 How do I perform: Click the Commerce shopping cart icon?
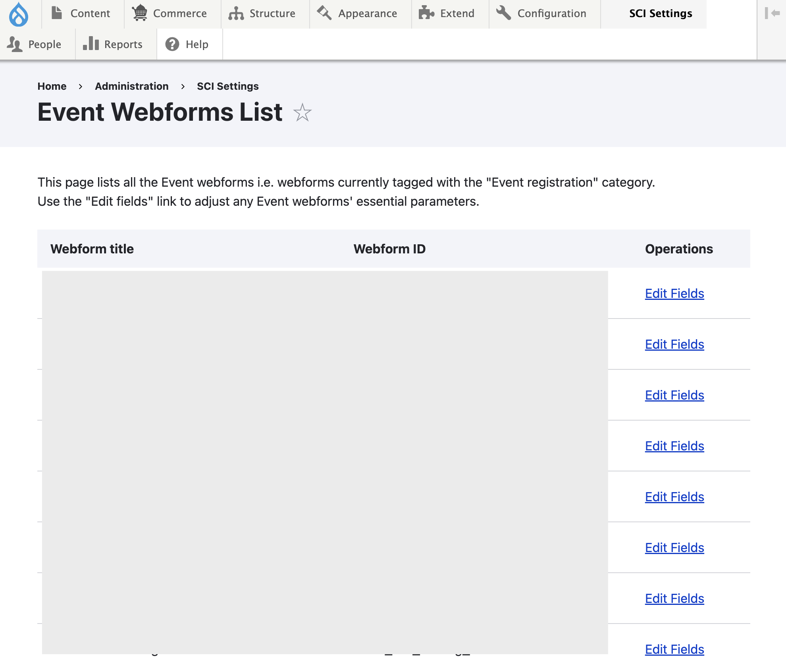coord(140,13)
